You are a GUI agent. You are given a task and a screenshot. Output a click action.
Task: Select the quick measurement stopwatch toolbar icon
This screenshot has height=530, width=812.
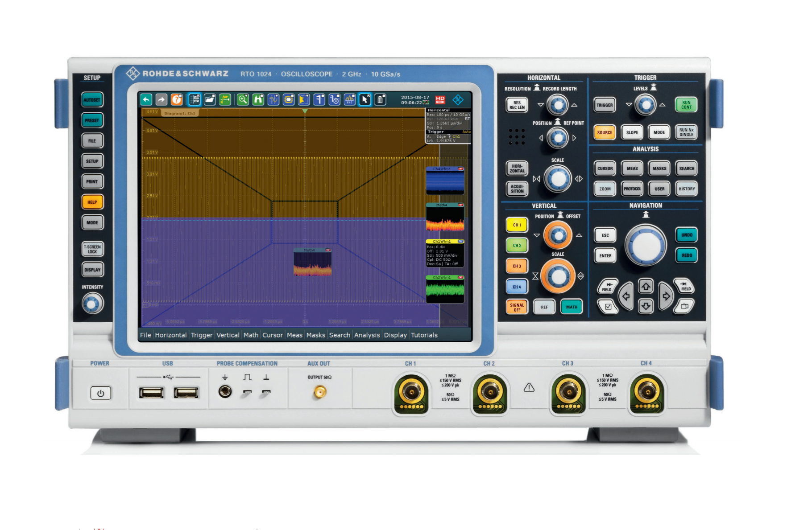tap(334, 99)
